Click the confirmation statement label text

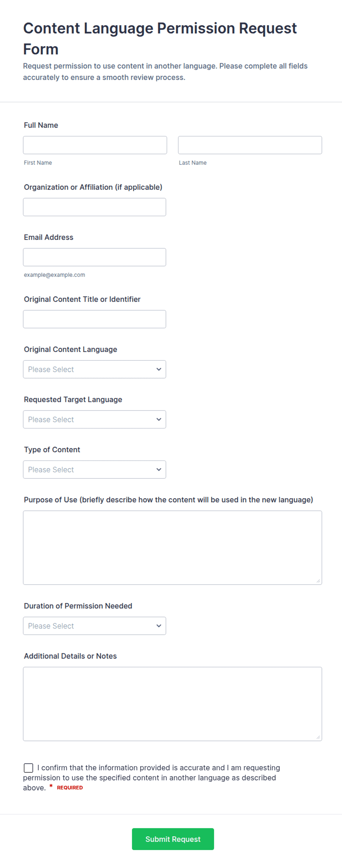(152, 778)
